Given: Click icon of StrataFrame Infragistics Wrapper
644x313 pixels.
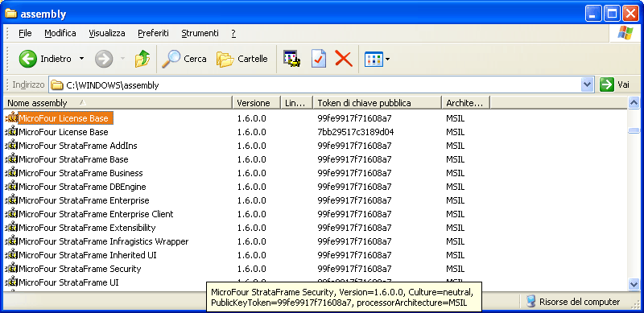Looking at the screenshot, I should tap(11, 241).
